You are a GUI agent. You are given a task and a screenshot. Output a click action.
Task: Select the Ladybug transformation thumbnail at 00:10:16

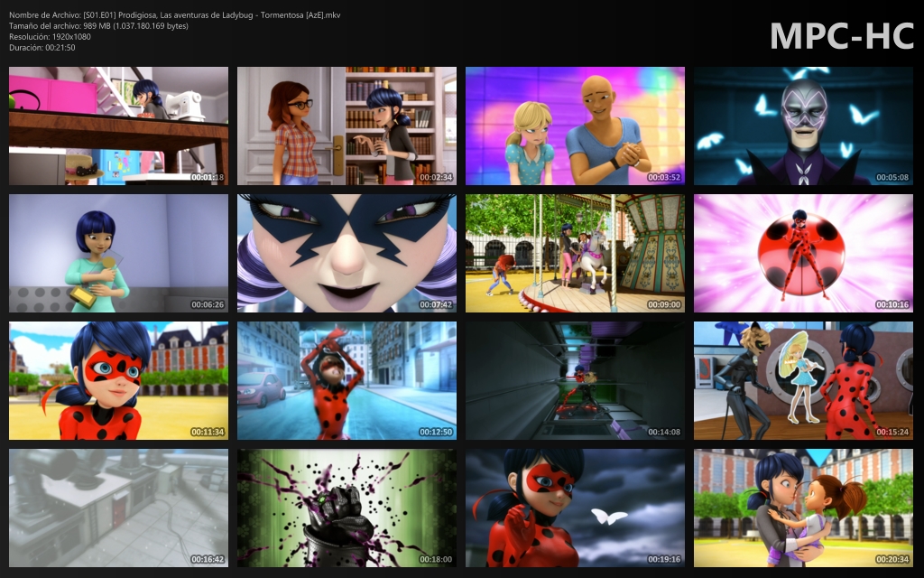click(x=803, y=253)
